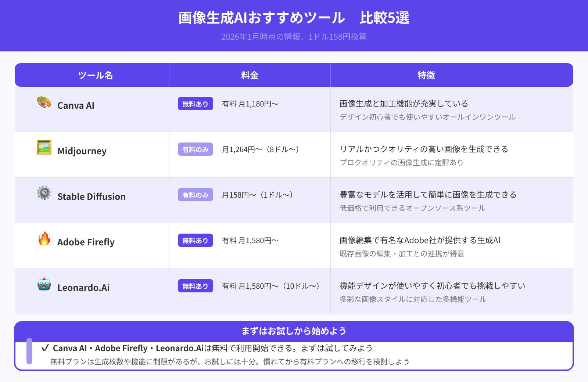The height and width of the screenshot is (382, 588).
Task: Expand the「まずはお試しから始めよう」section
Action: 294,331
